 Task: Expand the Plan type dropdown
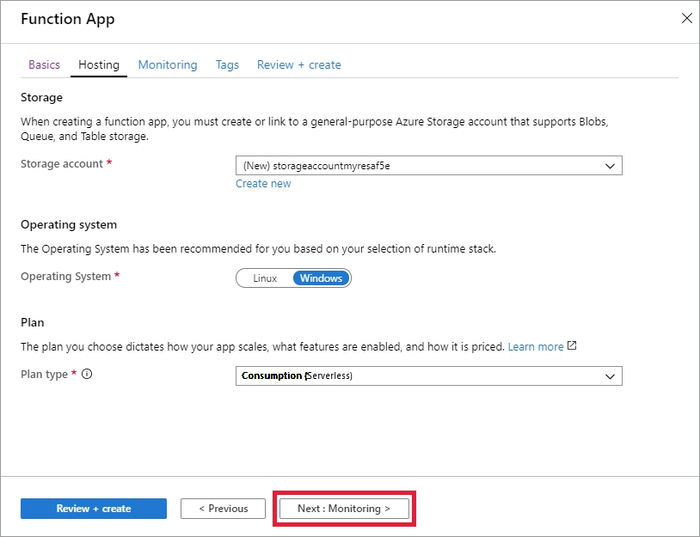(429, 376)
